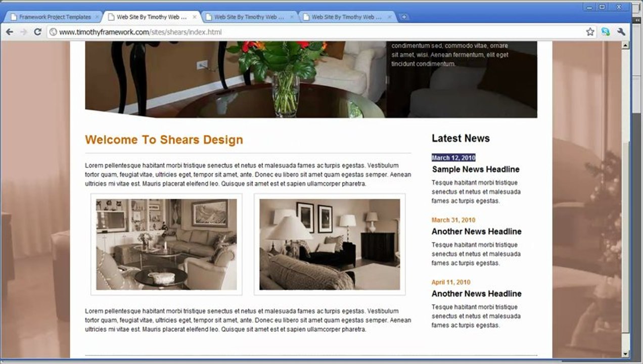This screenshot has width=643, height=364.
Task: Bookmark this page with the star icon
Action: [590, 32]
